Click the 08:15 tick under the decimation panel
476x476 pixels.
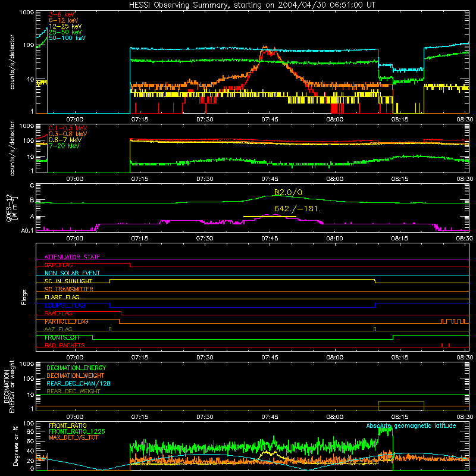coord(399,417)
